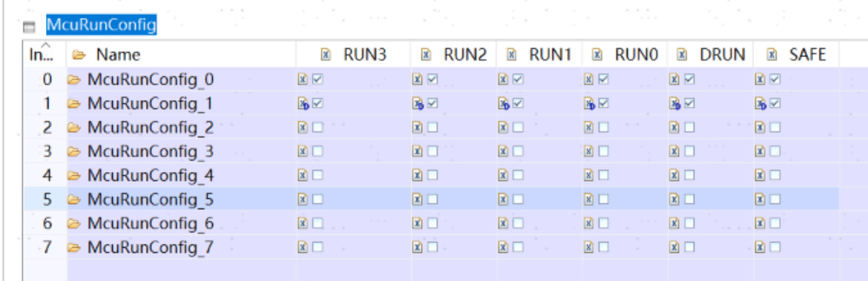Click RUN1 parameter icon in McuRunConfig_4 row
The image size is (868, 281).
point(503,176)
